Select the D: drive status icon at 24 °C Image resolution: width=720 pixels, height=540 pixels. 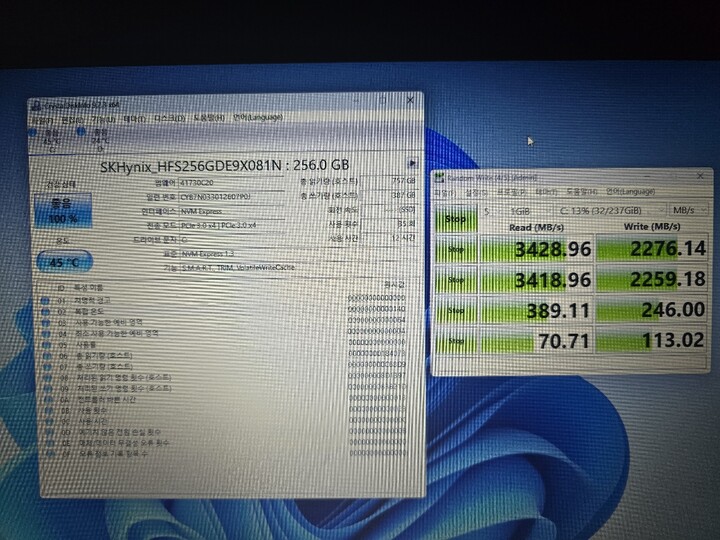click(95, 140)
